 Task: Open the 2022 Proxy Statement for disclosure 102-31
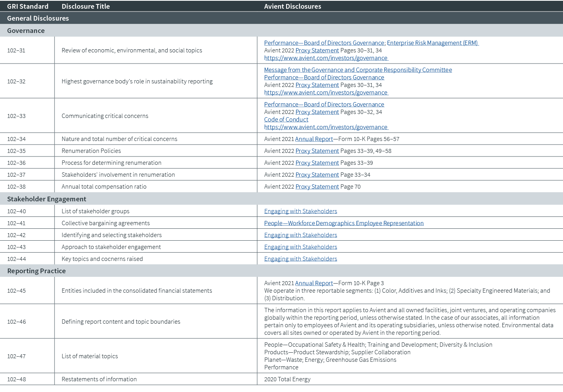[317, 50]
